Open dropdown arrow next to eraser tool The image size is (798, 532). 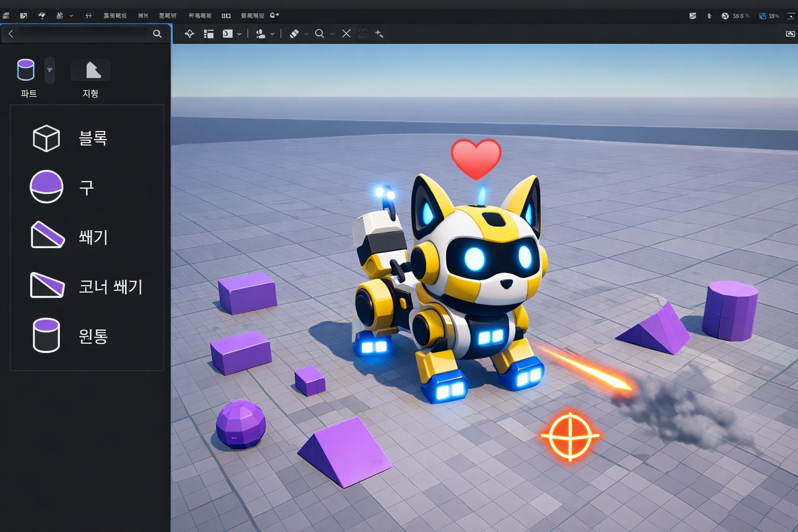point(307,34)
